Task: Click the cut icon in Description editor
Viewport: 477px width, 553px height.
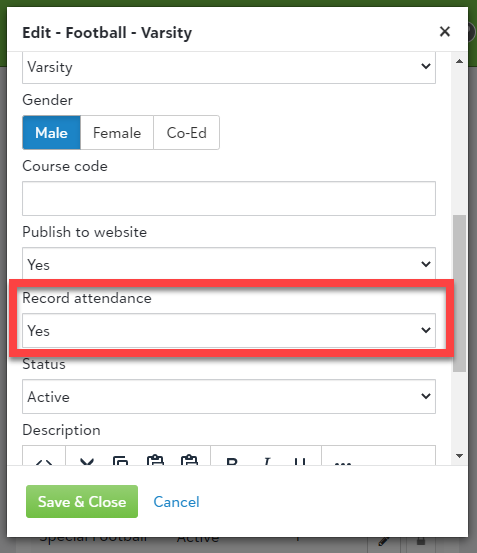Action: [x=87, y=461]
